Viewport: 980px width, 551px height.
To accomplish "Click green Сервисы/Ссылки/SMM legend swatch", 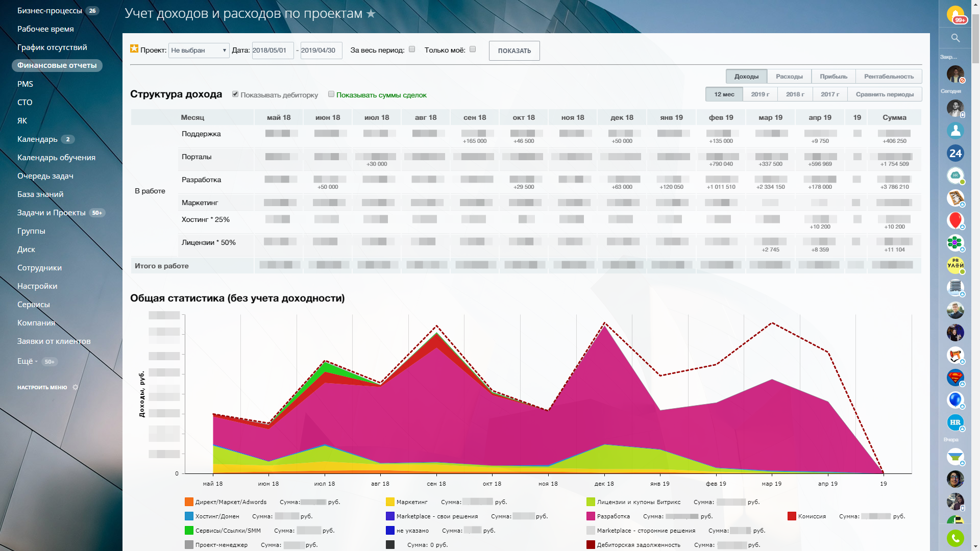I will click(189, 531).
